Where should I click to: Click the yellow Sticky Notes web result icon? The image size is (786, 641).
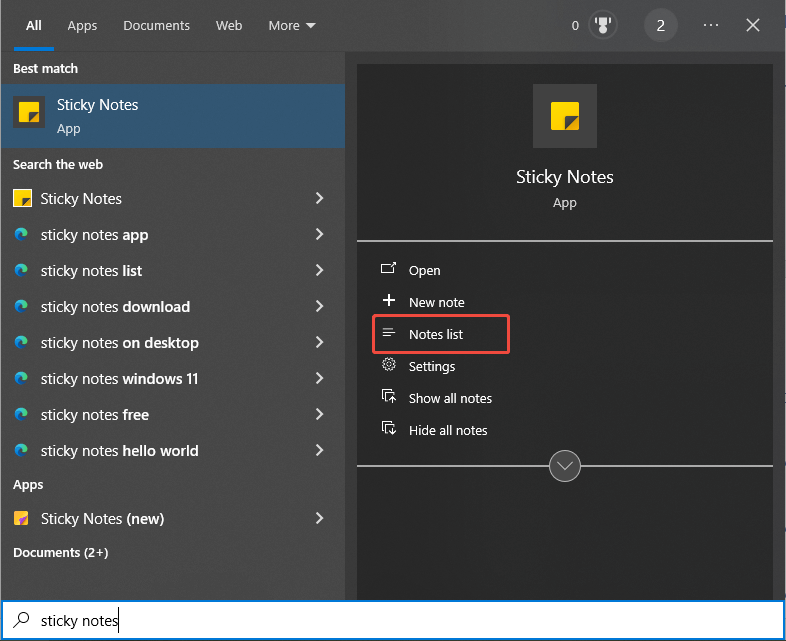[22, 199]
